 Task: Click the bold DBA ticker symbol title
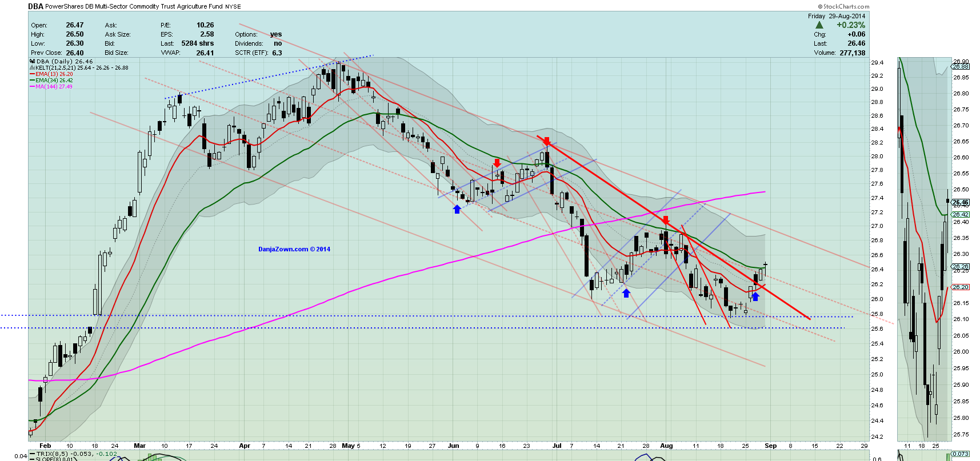[35, 6]
